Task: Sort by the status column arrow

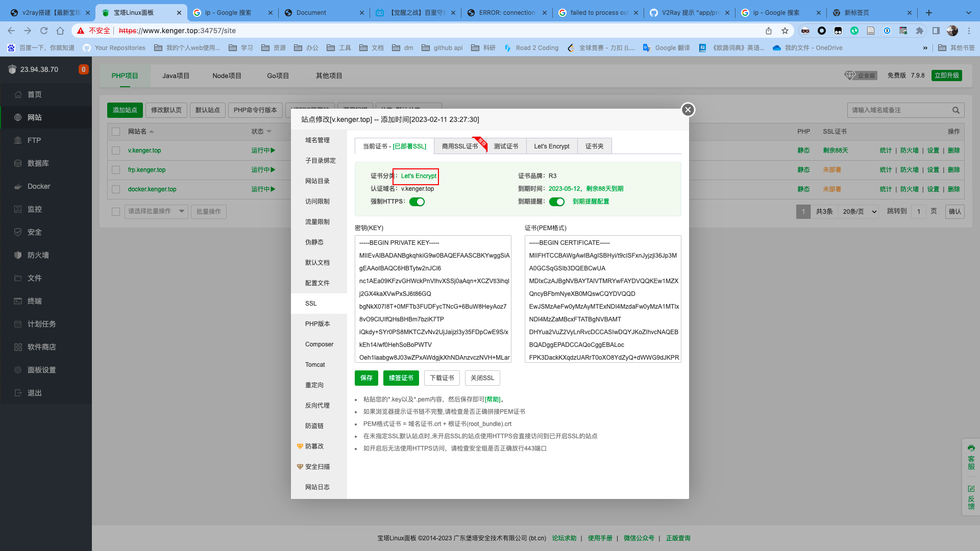Action: point(269,132)
